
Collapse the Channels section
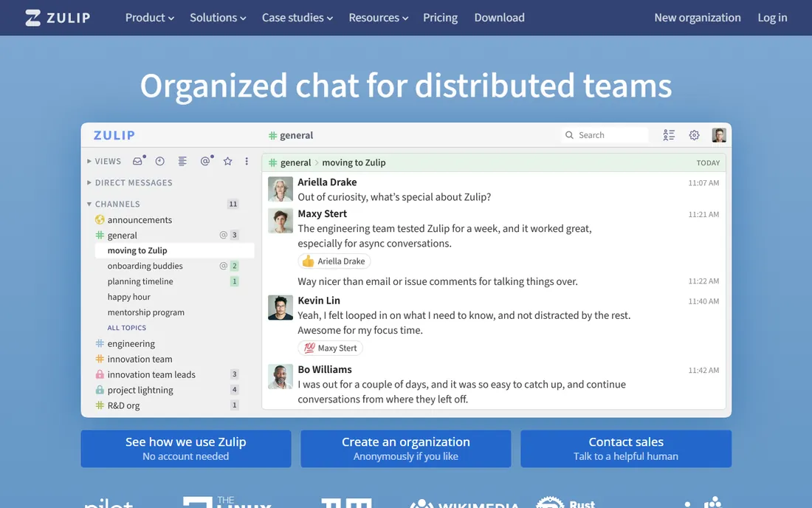pos(114,204)
